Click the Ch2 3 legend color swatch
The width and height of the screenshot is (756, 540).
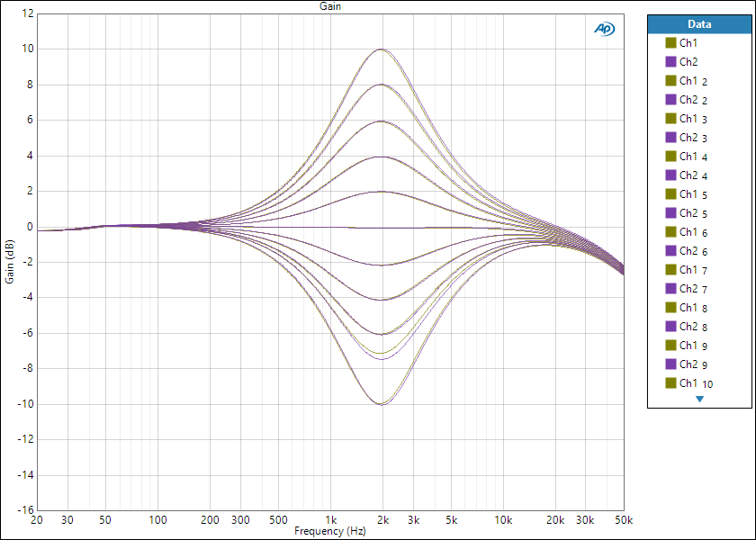tap(670, 138)
